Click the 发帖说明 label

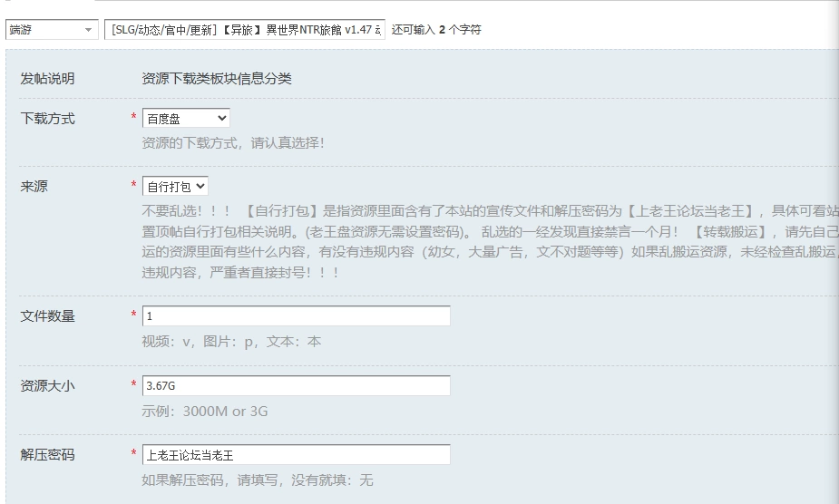point(47,79)
